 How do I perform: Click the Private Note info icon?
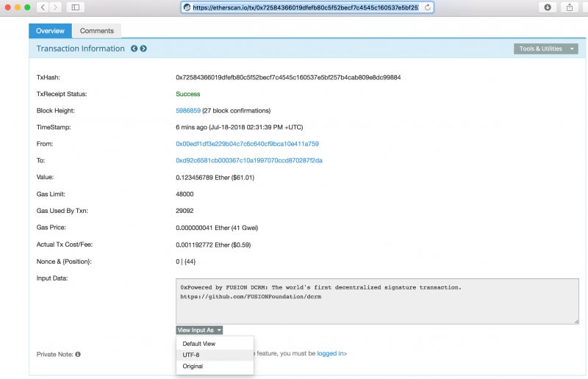pos(78,354)
